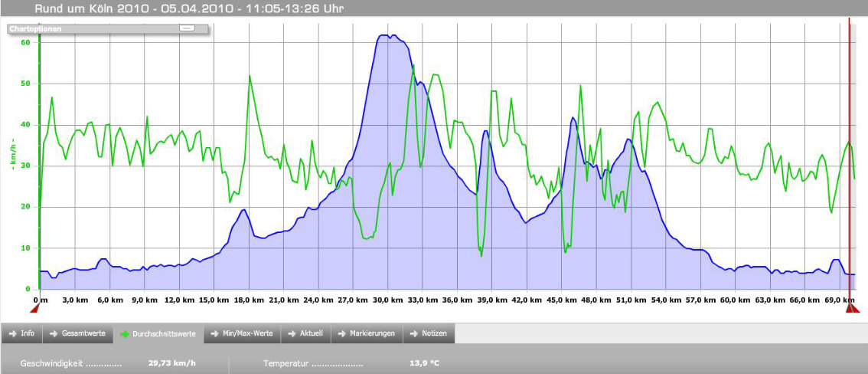Show the Notizen tab
Screen dimensions: 868x374
point(429,333)
